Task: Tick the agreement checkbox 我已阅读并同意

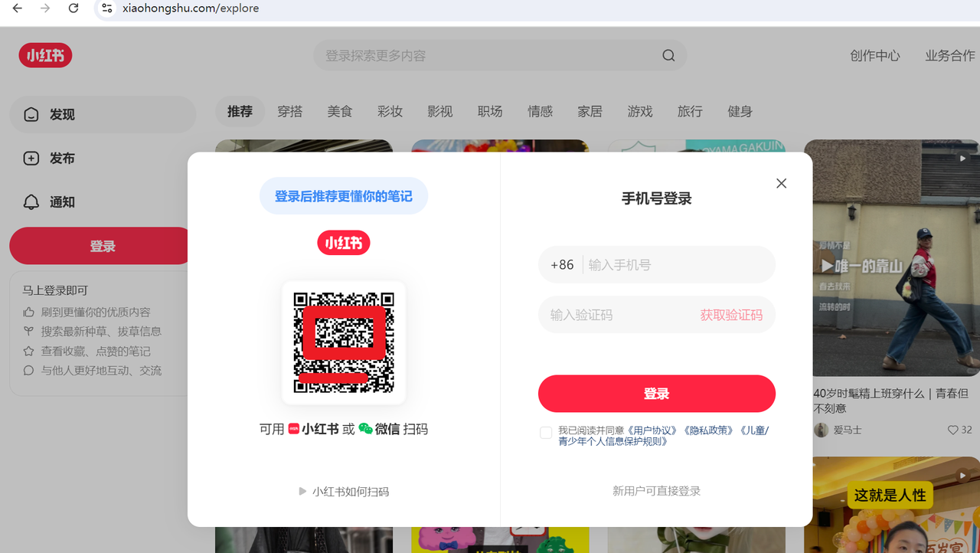Action: click(x=546, y=433)
